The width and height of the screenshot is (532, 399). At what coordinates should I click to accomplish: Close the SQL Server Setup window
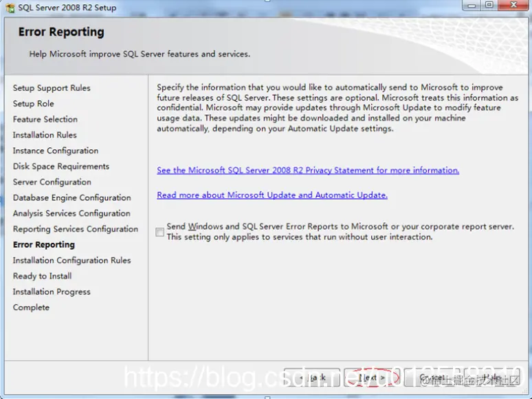pyautogui.click(x=513, y=5)
